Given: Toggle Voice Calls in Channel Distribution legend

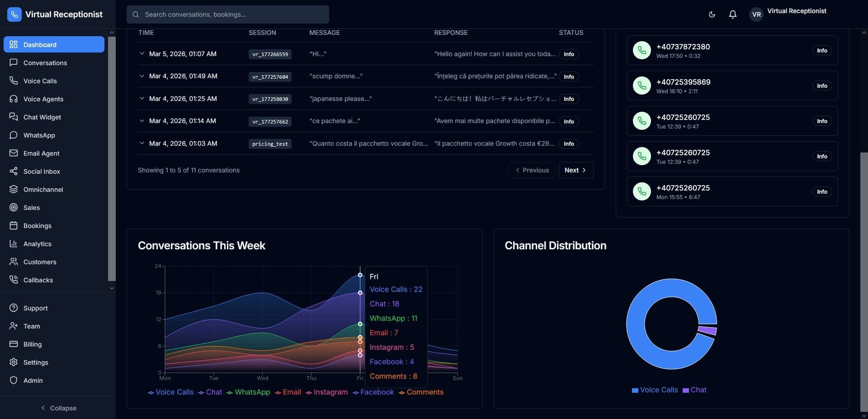Looking at the screenshot, I should (x=654, y=390).
